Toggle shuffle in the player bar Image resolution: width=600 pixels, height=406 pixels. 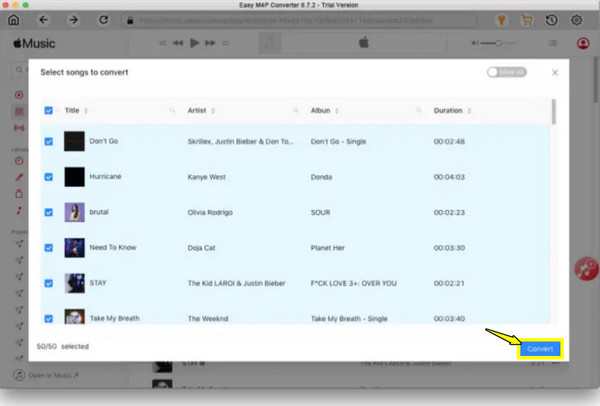point(163,43)
